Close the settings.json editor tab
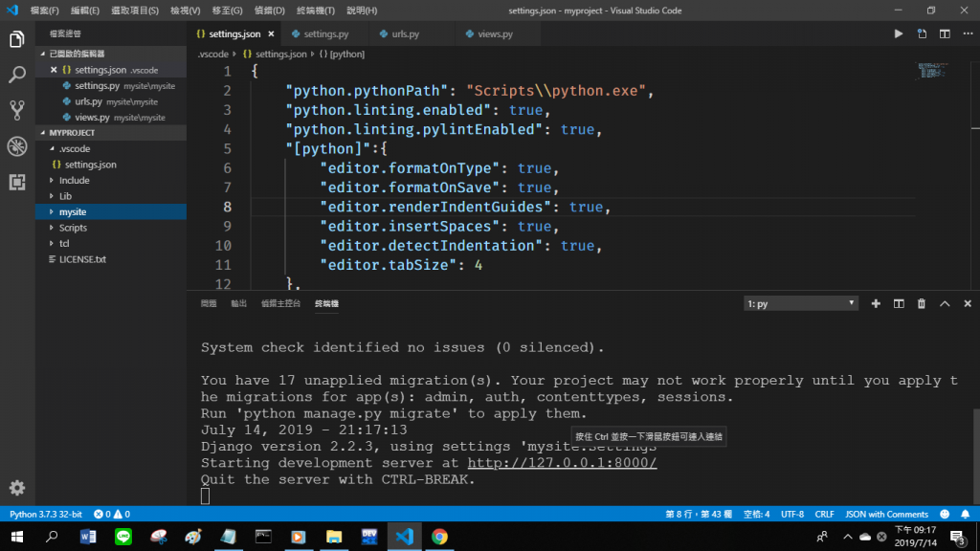980x551 pixels. pyautogui.click(x=271, y=33)
